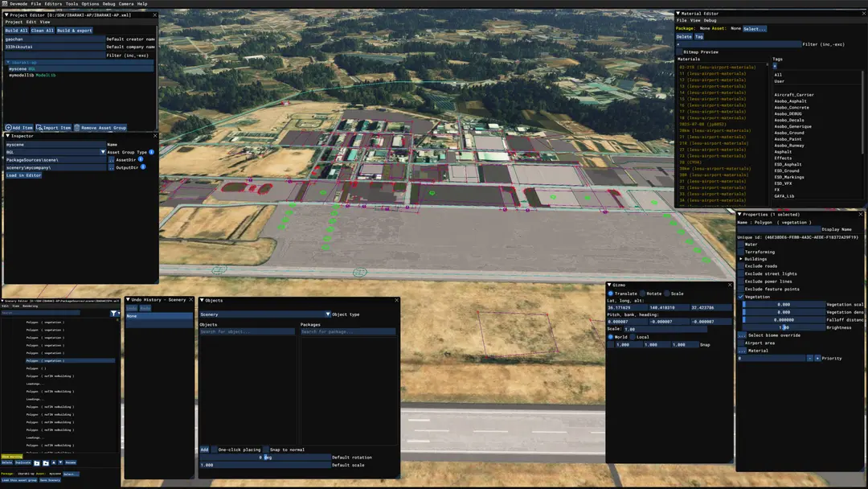Browse for OutputDir with the dots button
Screen dimensions: 868x489
111,167
